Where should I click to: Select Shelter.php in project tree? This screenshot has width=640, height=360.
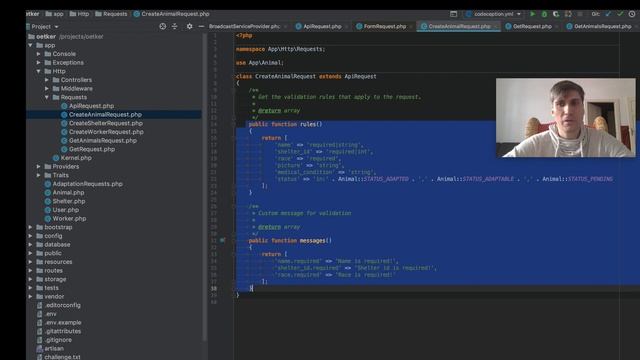[69, 201]
